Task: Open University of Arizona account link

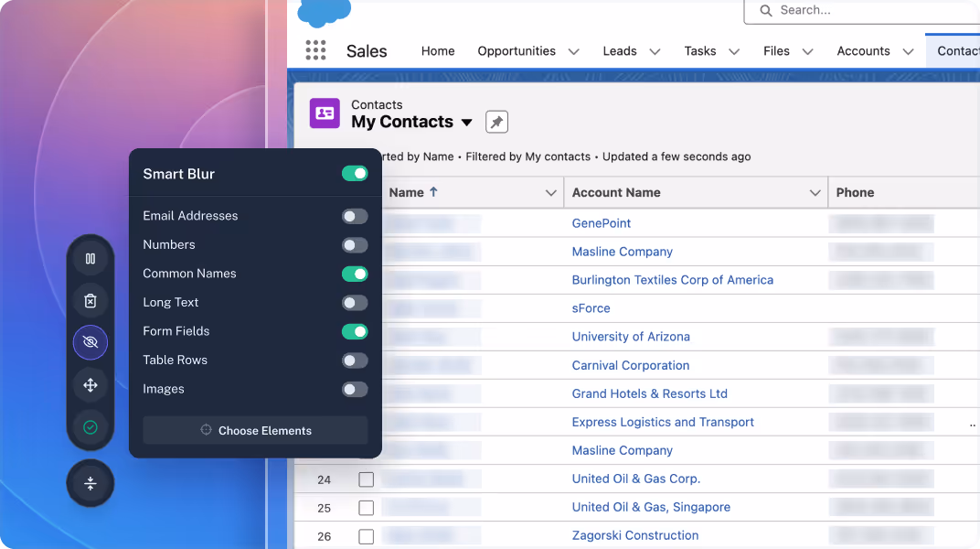Action: pyautogui.click(x=631, y=337)
